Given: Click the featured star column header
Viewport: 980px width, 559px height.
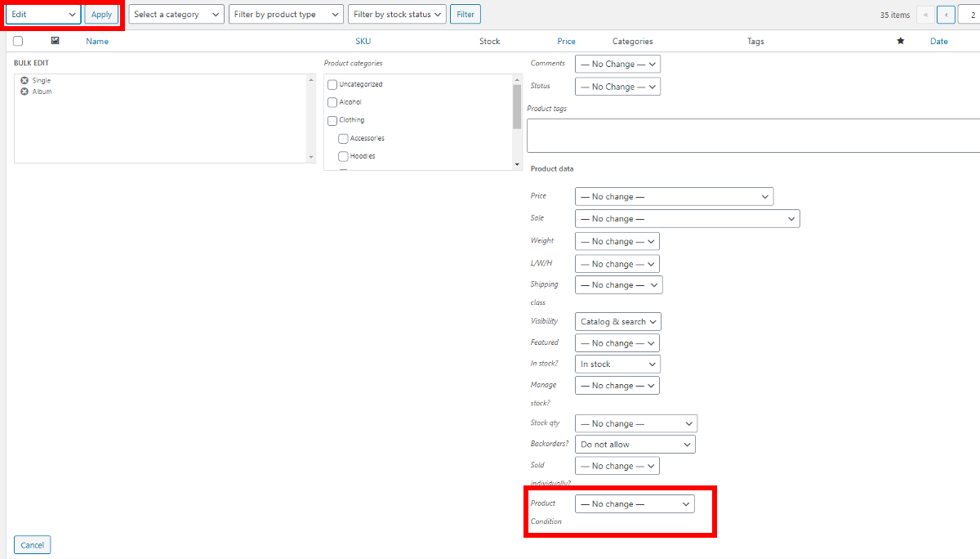Looking at the screenshot, I should pyautogui.click(x=901, y=41).
